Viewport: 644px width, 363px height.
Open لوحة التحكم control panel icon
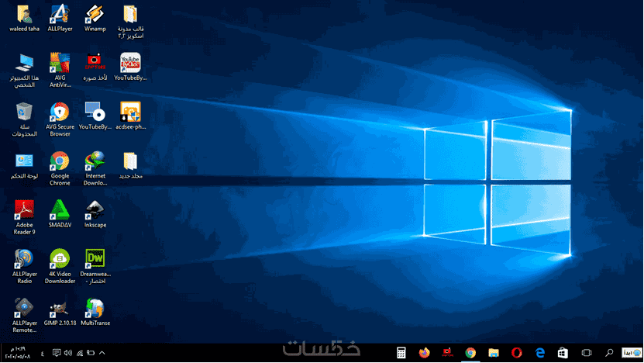click(24, 165)
